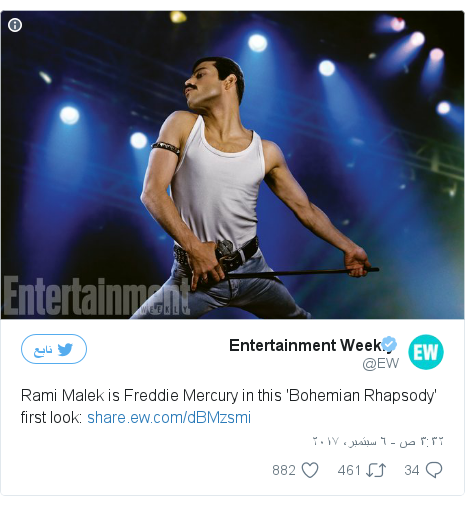The height and width of the screenshot is (506, 465).
Task: Click the 34 replies count
Action: click(x=412, y=470)
